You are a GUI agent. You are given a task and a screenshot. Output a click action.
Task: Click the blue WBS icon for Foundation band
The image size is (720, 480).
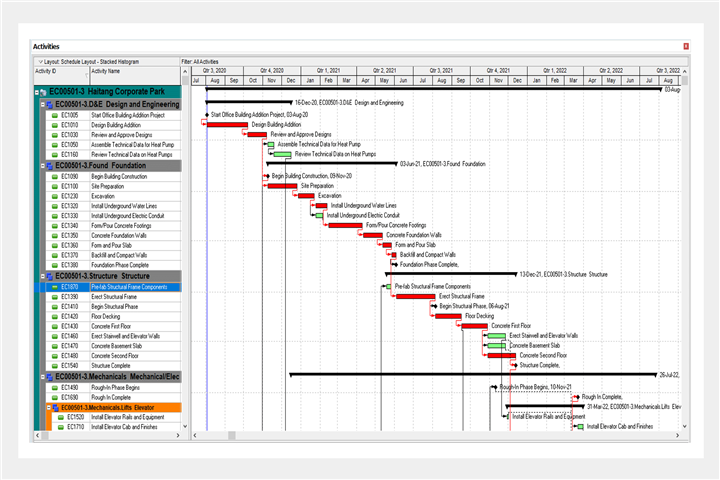coord(49,165)
